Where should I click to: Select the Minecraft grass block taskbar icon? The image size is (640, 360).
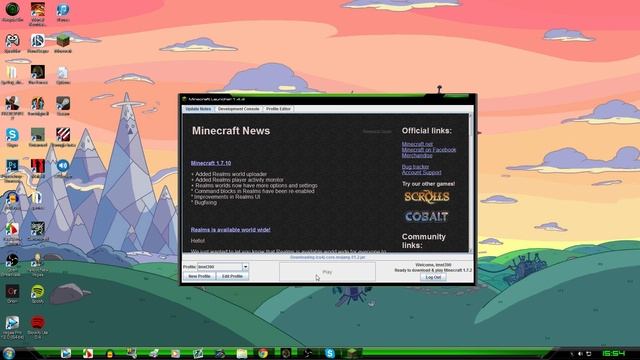(352, 353)
